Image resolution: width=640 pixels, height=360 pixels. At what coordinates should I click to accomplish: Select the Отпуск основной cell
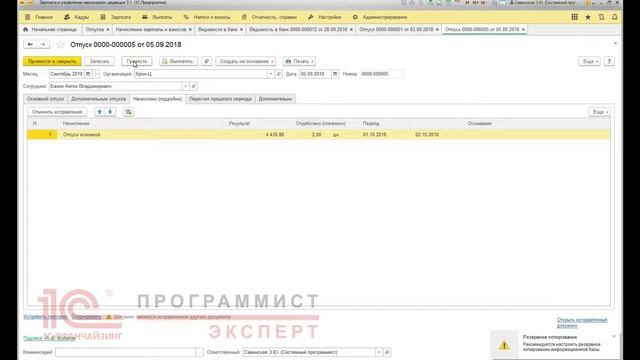[x=141, y=134]
